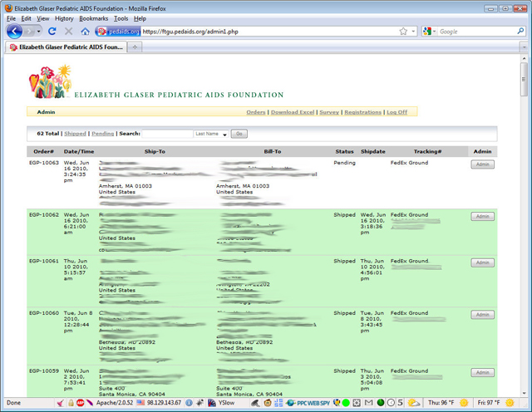Click the Firebug bug icon in status bar
The width and height of the screenshot is (532, 412).
(x=199, y=403)
